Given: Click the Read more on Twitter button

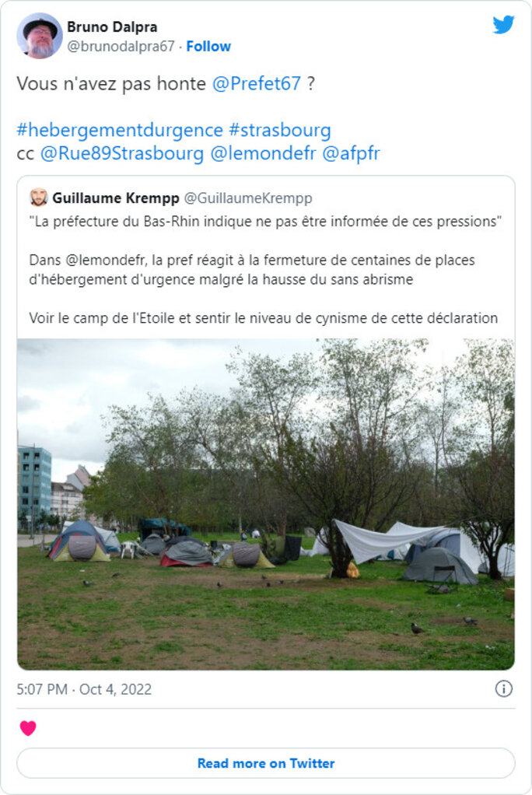Looking at the screenshot, I should point(266,763).
